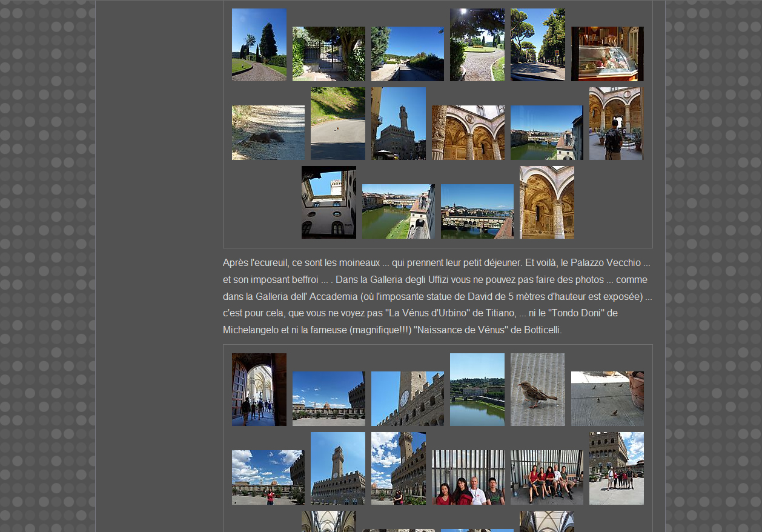The width and height of the screenshot is (762, 532).
Task: Open the Ponte Vecchio panorama with red rooftop
Action: tap(477, 211)
